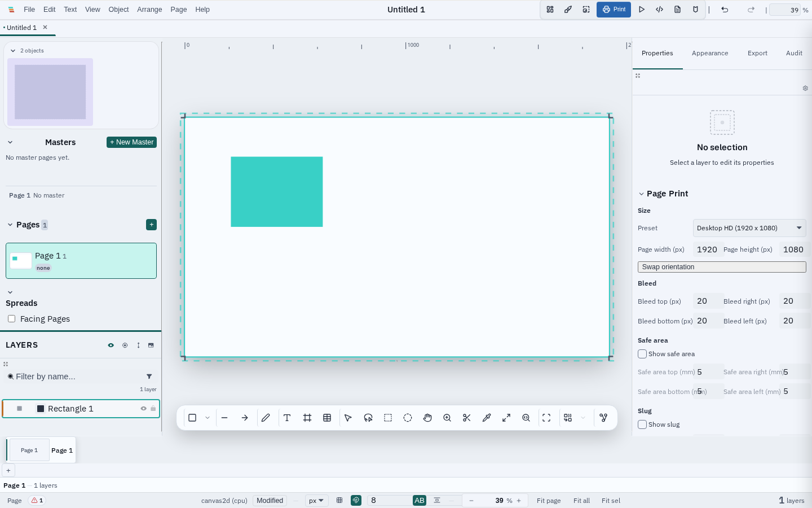Select the Hand pan tool
The width and height of the screenshot is (812, 508).
427,418
